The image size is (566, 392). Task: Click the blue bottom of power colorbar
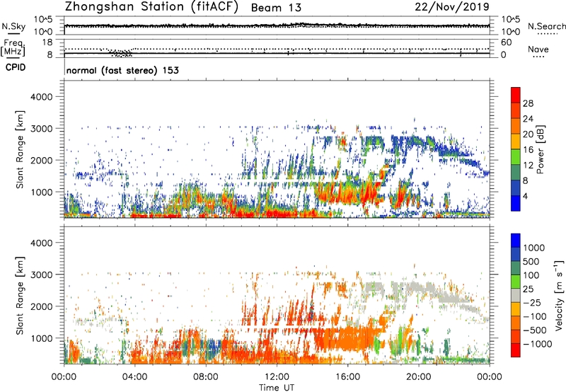coord(516,203)
